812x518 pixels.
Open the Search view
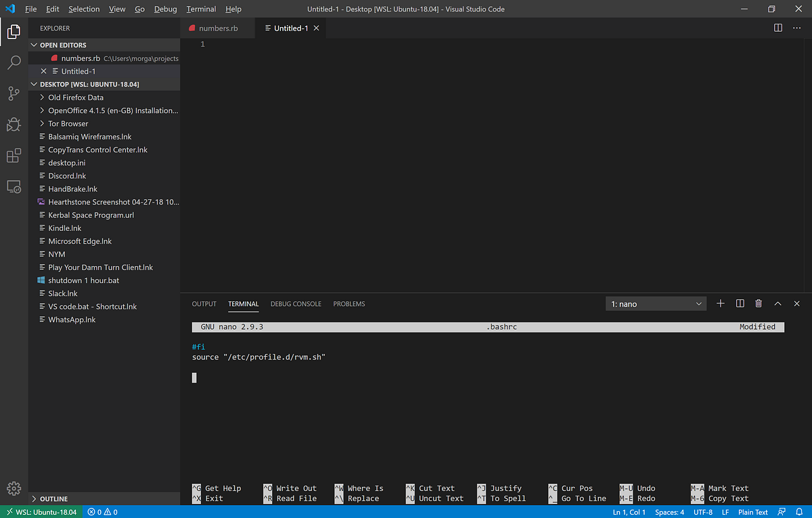pos(14,62)
